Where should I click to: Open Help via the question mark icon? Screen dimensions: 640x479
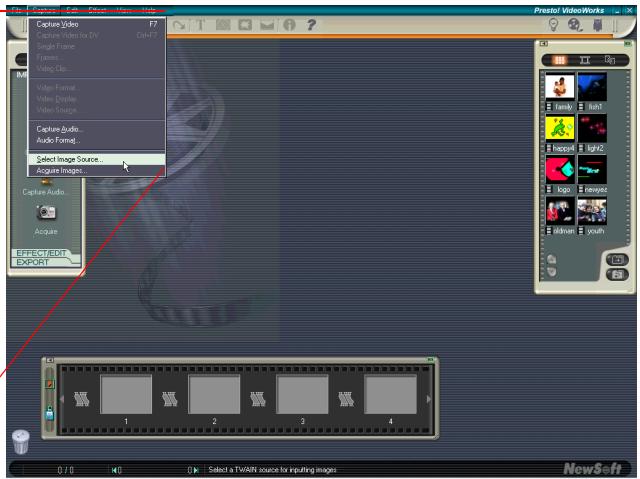[x=311, y=25]
